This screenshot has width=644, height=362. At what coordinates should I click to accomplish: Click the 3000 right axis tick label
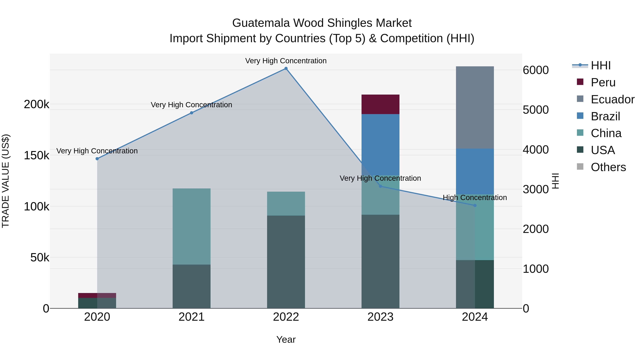pos(536,189)
